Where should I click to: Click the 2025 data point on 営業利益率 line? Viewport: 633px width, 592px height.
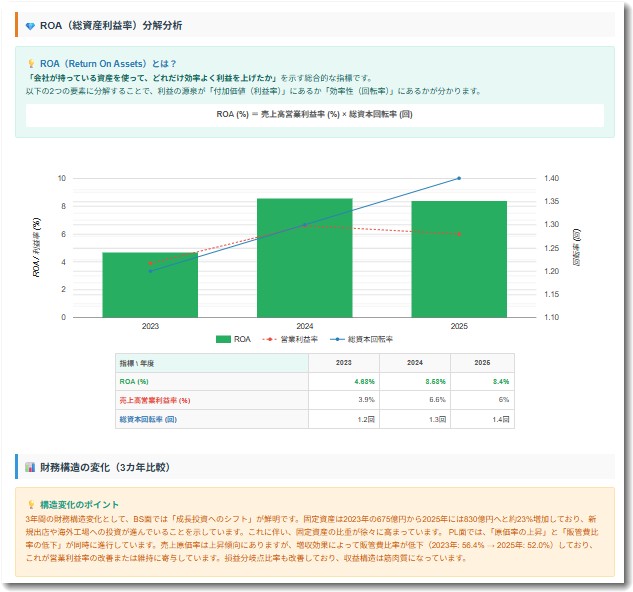pos(459,234)
